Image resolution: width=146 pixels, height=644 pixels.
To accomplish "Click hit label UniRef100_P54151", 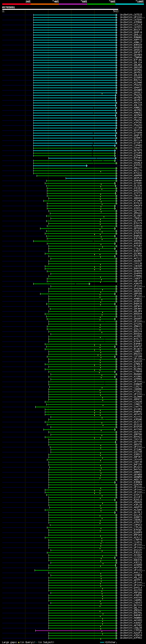I will (x=131, y=95).
